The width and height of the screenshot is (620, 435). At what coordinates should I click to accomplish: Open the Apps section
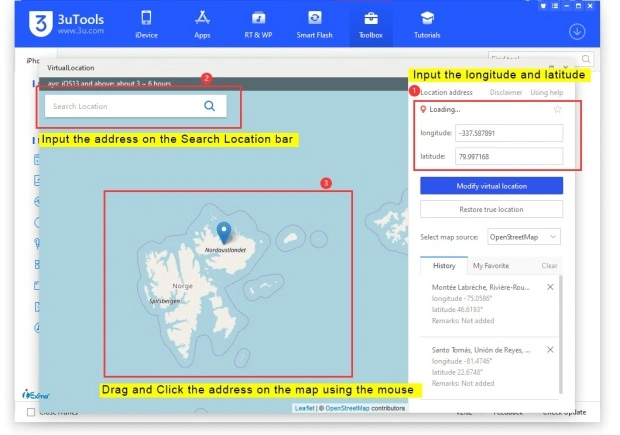(x=202, y=25)
